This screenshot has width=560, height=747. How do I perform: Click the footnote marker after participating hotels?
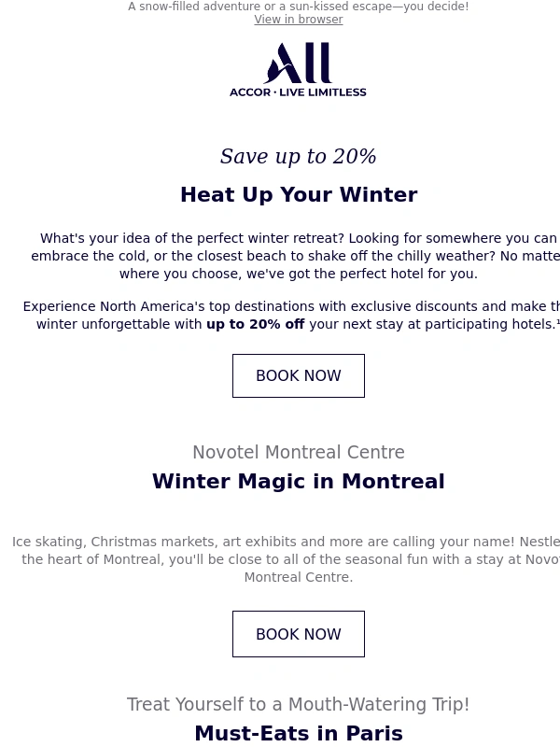[558, 322]
